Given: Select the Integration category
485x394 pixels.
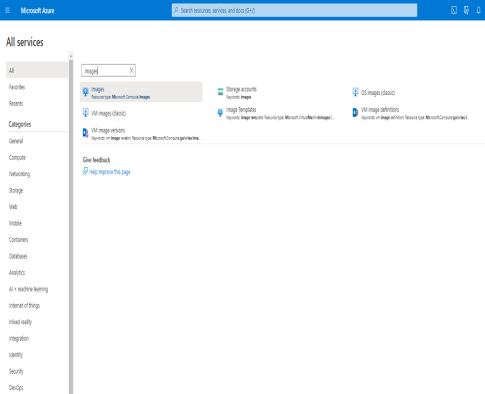Looking at the screenshot, I should [x=19, y=338].
